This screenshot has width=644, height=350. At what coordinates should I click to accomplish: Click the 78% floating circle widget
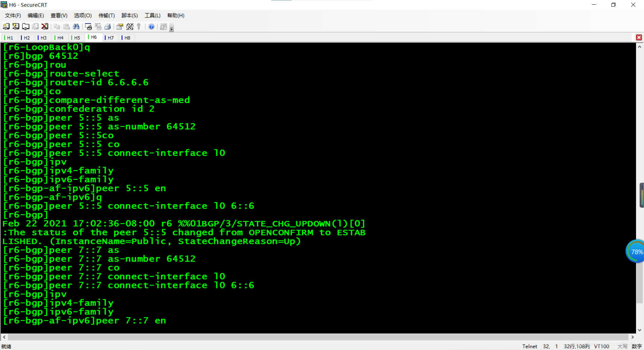(x=635, y=251)
